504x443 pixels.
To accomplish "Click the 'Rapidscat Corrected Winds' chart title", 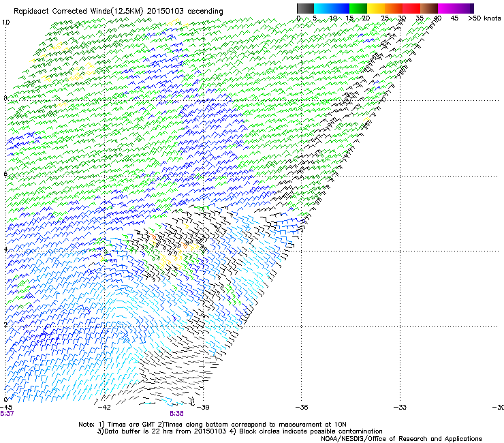I will click(x=119, y=12).
